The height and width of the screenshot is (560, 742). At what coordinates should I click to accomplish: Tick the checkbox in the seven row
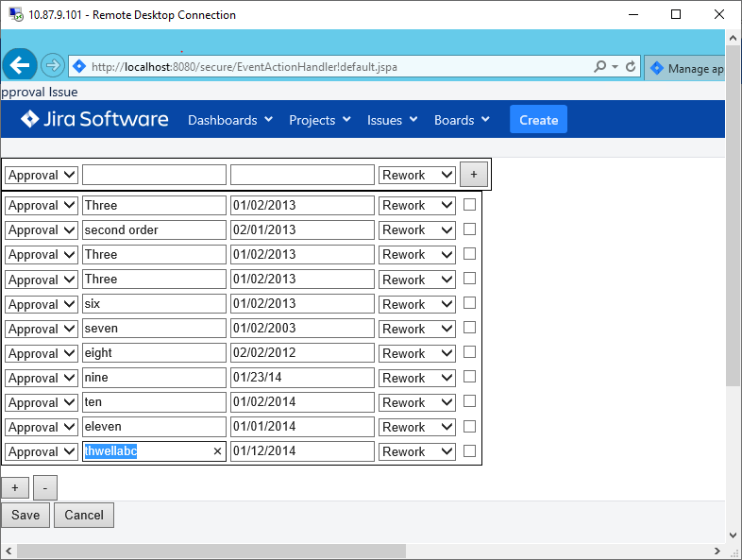(469, 328)
